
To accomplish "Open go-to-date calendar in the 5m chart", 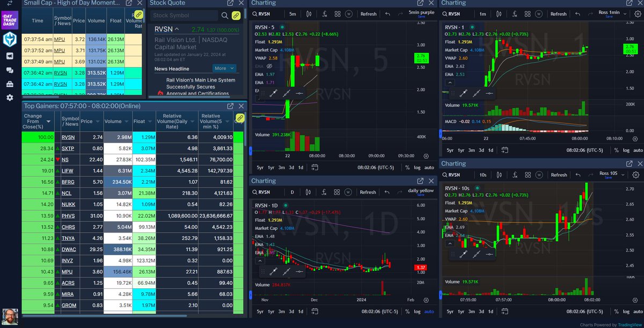I will (x=315, y=167).
